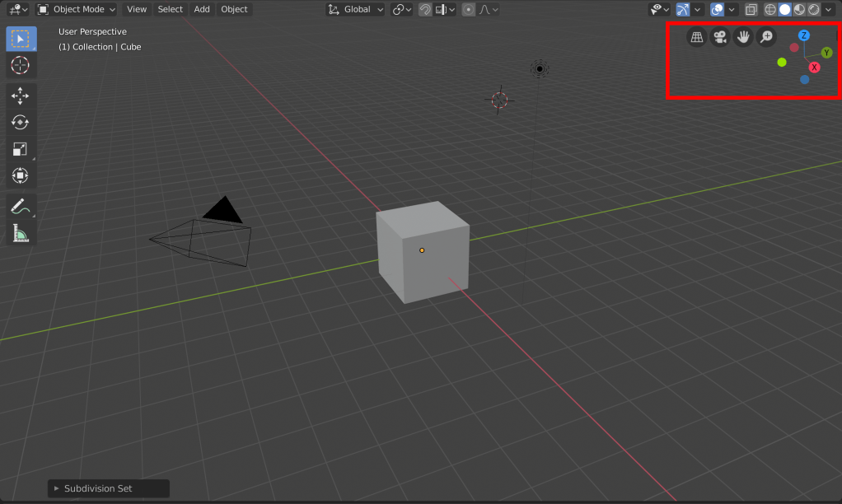Toggle X-ray display mode
This screenshot has width=842, height=504.
(751, 10)
